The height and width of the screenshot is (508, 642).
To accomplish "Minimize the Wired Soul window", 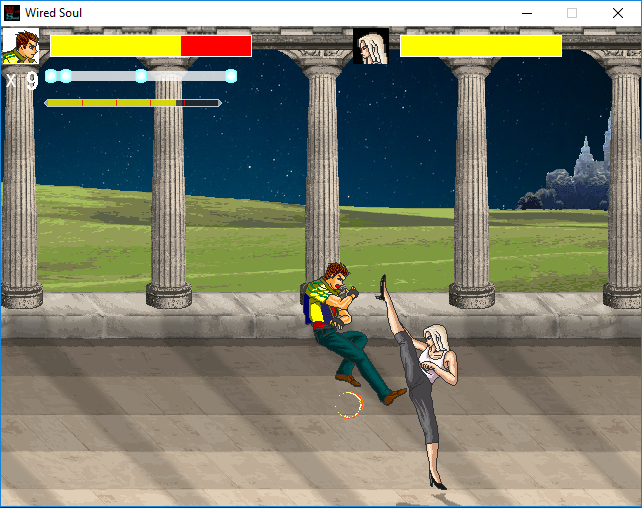I will (x=526, y=13).
